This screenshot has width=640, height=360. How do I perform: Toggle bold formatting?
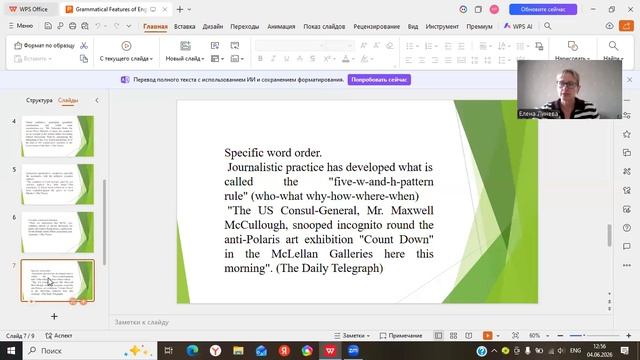point(260,59)
